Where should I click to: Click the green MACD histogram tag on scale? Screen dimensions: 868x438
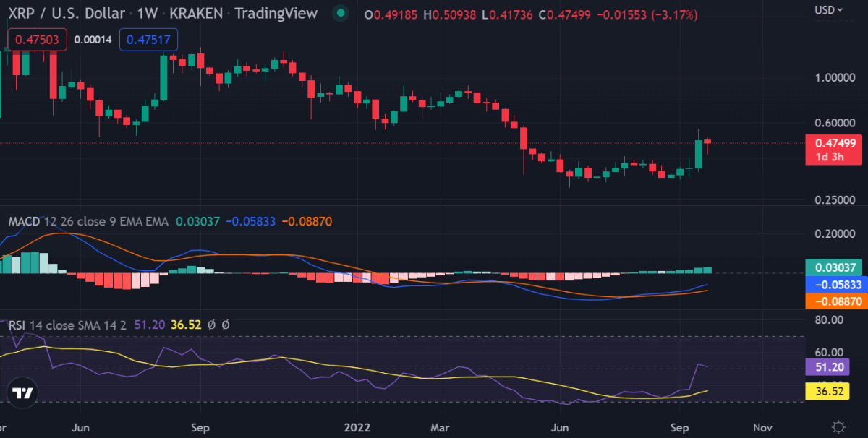[834, 267]
